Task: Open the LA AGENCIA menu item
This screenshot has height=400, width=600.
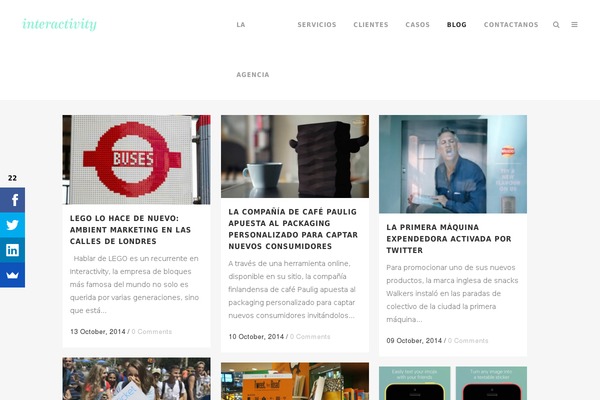Action: [x=253, y=49]
